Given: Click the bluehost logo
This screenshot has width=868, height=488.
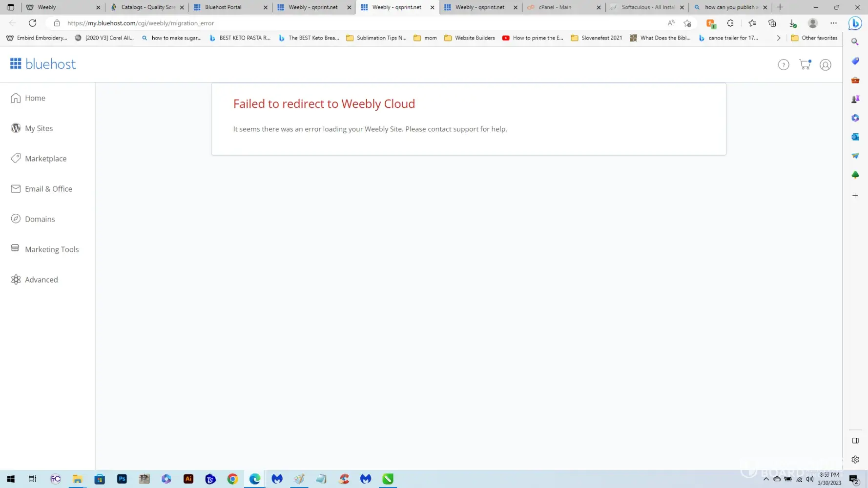Looking at the screenshot, I should click(x=43, y=64).
